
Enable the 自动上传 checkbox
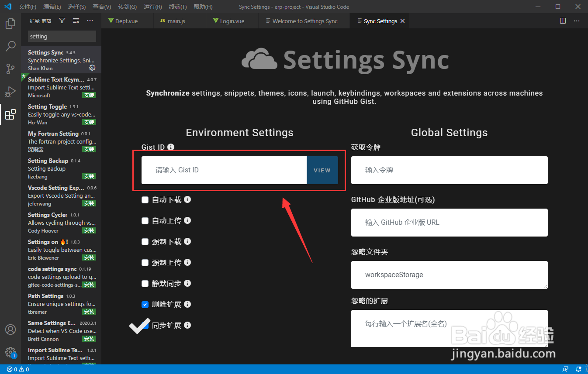click(x=145, y=221)
